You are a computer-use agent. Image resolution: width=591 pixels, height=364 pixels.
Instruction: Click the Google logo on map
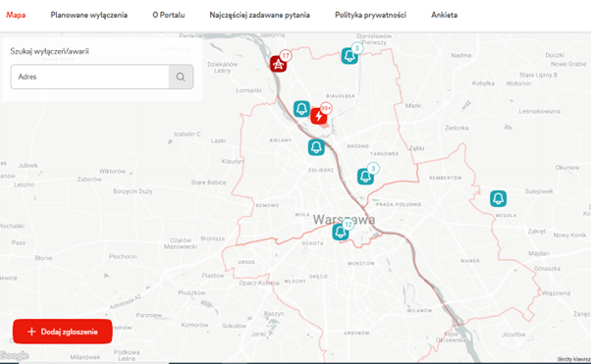coord(14,355)
